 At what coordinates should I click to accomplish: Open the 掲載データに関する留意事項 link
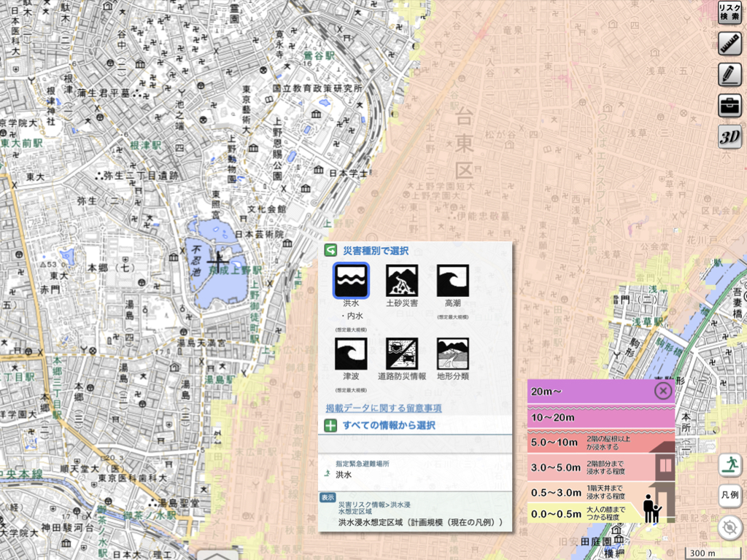coord(383,408)
